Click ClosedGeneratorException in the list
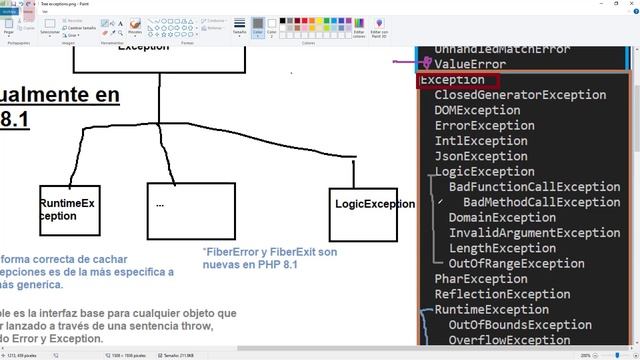The height and width of the screenshot is (360, 640). pos(520,95)
